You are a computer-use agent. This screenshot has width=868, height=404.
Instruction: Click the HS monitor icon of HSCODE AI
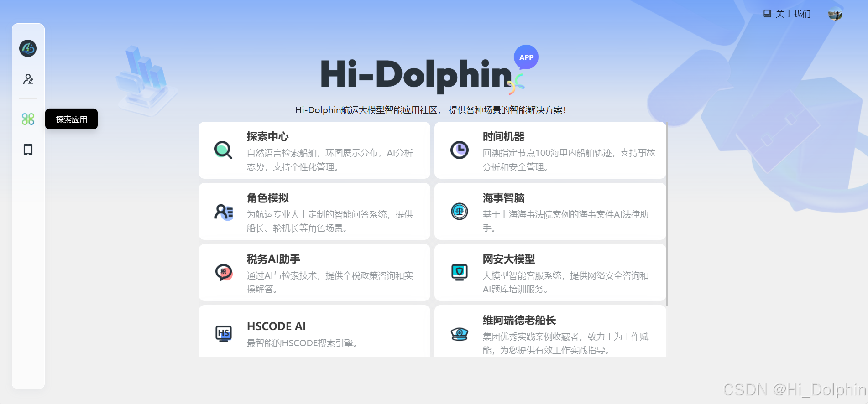coord(224,333)
